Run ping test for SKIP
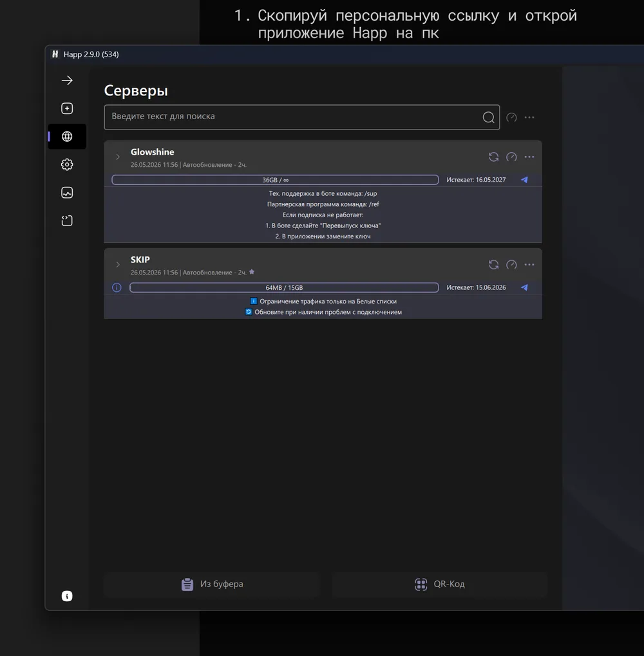Screen dimensions: 644x656 [511, 264]
